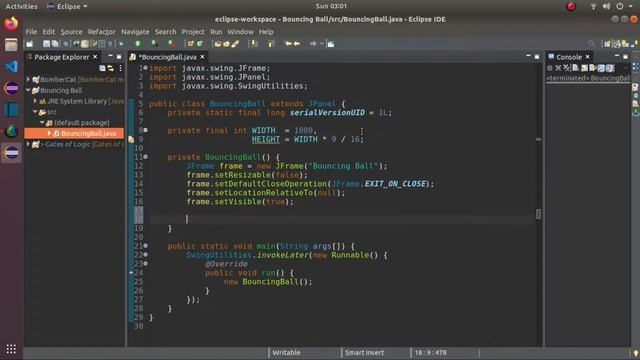Click quick-fix warning marker on line 9
Image resolution: width=640 pixels, height=360 pixels.
pos(131,139)
